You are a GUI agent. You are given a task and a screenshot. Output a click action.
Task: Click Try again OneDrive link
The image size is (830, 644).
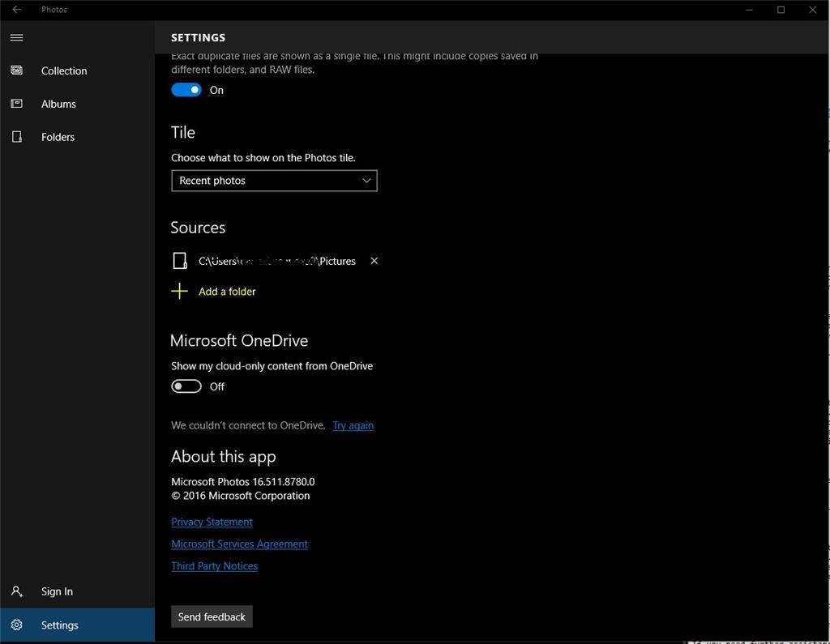click(x=353, y=425)
